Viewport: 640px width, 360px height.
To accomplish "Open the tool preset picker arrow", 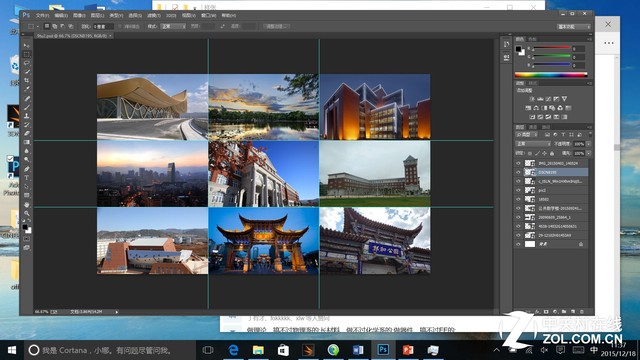I will [x=38, y=26].
